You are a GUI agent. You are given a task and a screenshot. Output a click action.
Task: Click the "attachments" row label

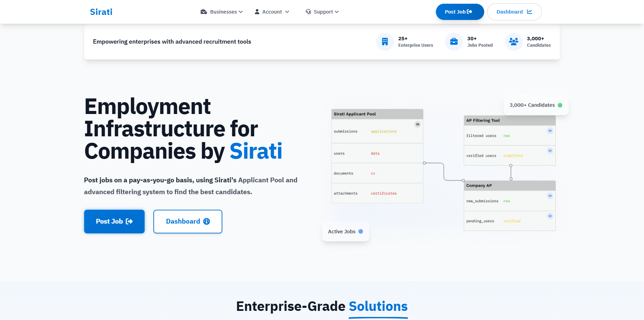pyautogui.click(x=345, y=193)
